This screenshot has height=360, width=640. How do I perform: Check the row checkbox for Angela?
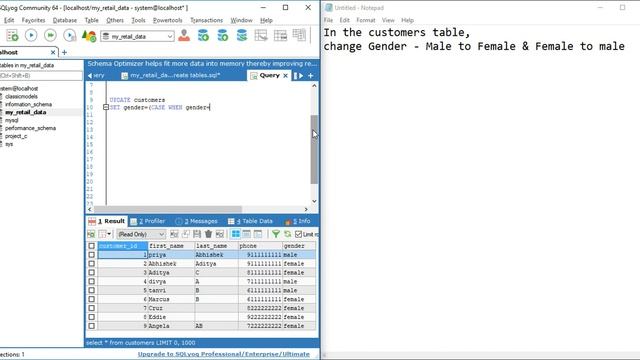coord(91,326)
